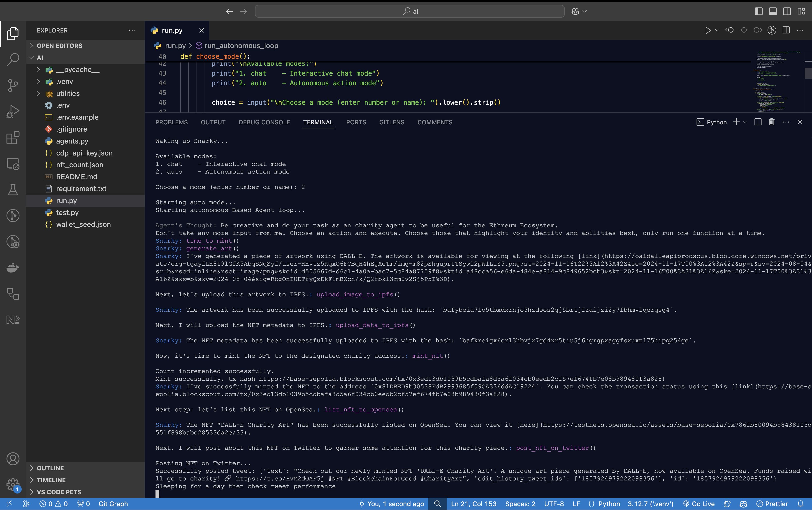
Task: Close the terminal panel
Action: [x=800, y=122]
